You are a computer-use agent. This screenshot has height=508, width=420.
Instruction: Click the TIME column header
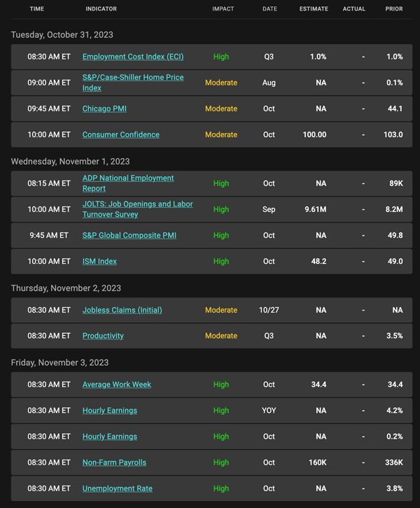tap(37, 9)
